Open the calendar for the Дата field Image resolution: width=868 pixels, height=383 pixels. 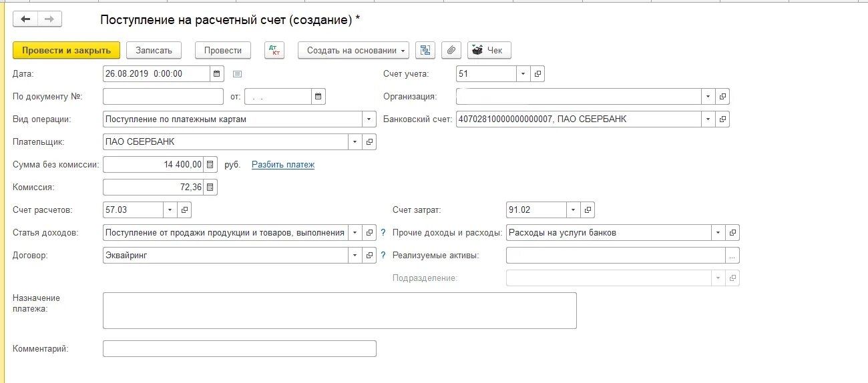tap(217, 73)
